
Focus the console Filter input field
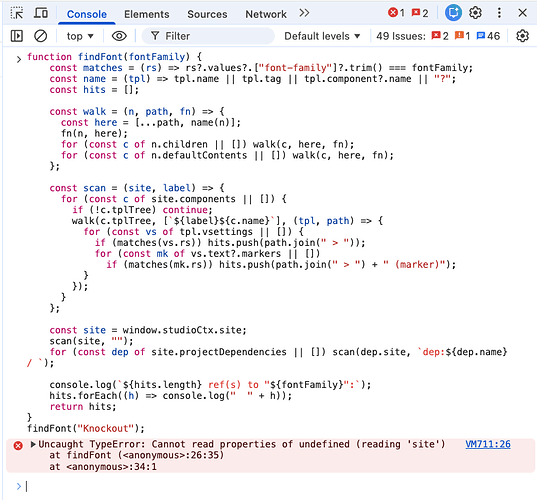point(208,36)
